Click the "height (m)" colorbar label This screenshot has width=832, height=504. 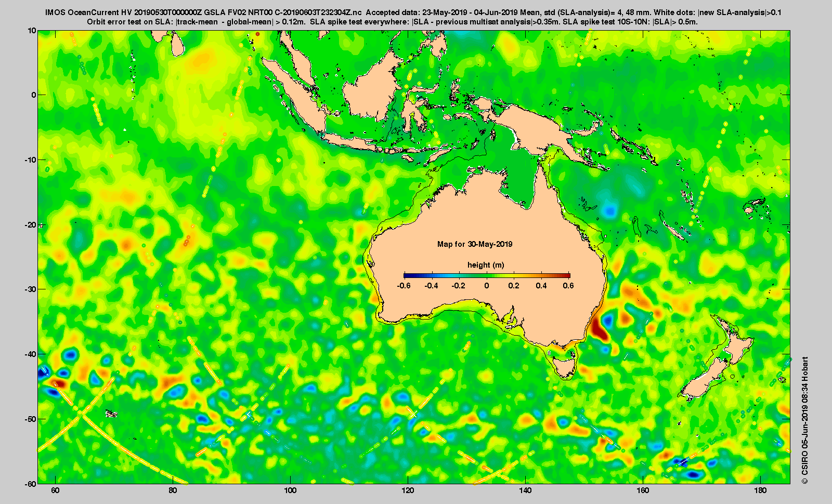pyautogui.click(x=486, y=265)
